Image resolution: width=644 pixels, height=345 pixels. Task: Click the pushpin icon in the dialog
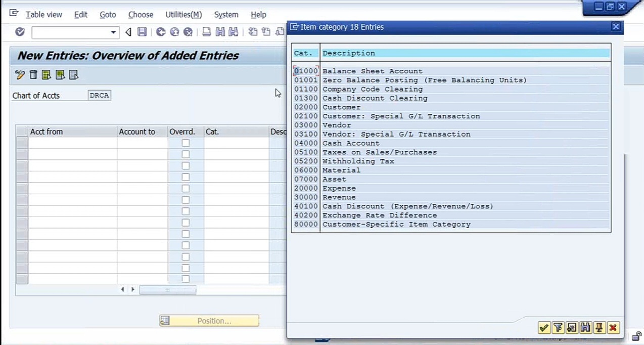point(599,328)
